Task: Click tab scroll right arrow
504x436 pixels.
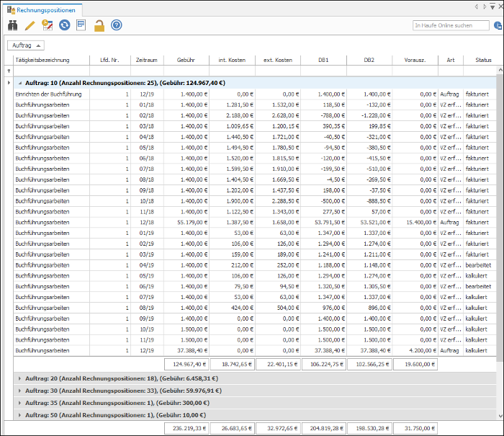Action: click(x=485, y=6)
